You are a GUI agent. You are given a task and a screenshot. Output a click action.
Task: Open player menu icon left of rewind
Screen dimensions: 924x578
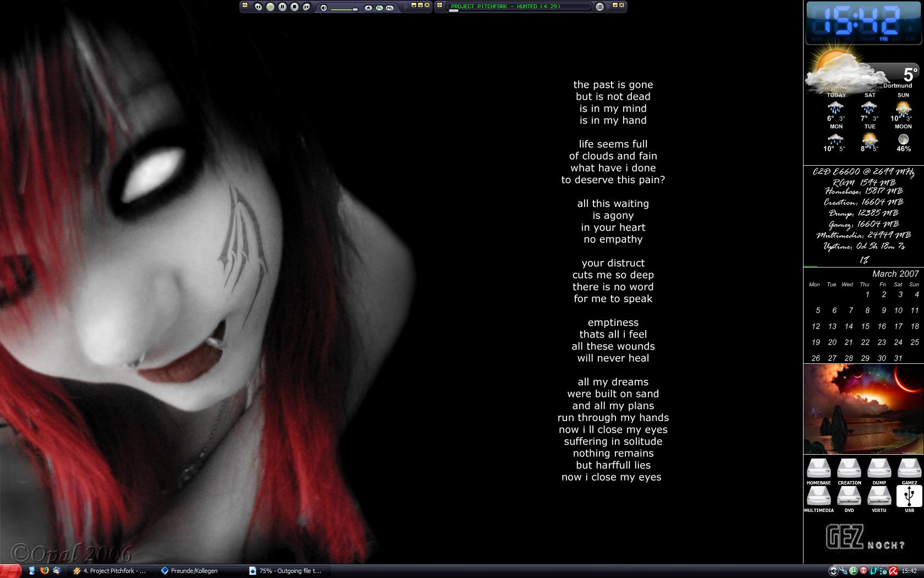pyautogui.click(x=245, y=5)
